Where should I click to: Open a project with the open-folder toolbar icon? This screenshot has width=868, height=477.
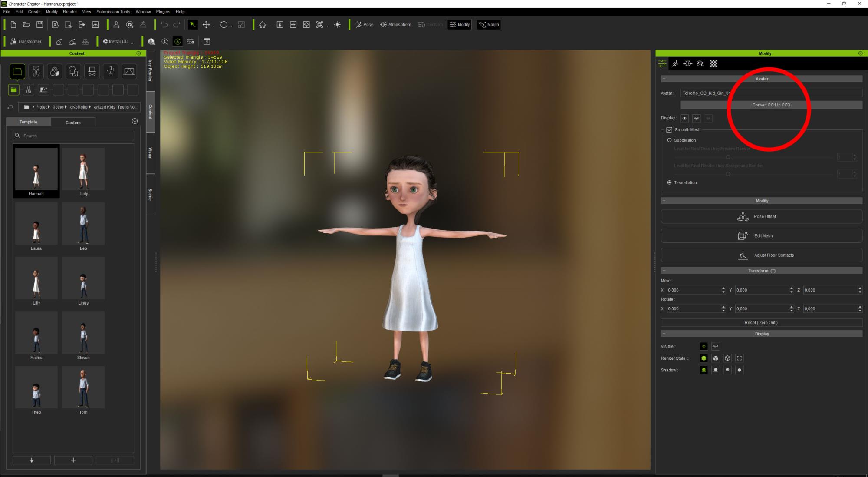(x=26, y=25)
